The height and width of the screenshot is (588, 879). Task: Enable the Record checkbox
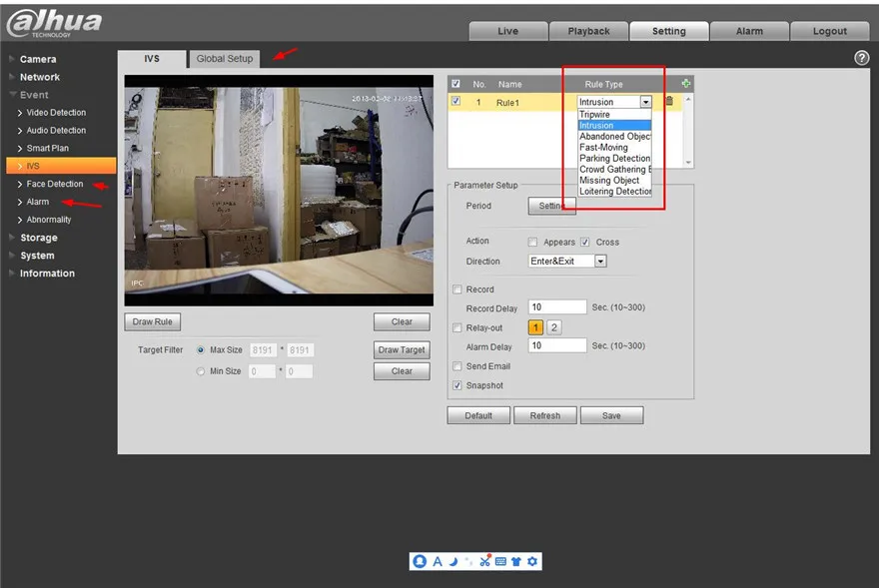coord(457,290)
